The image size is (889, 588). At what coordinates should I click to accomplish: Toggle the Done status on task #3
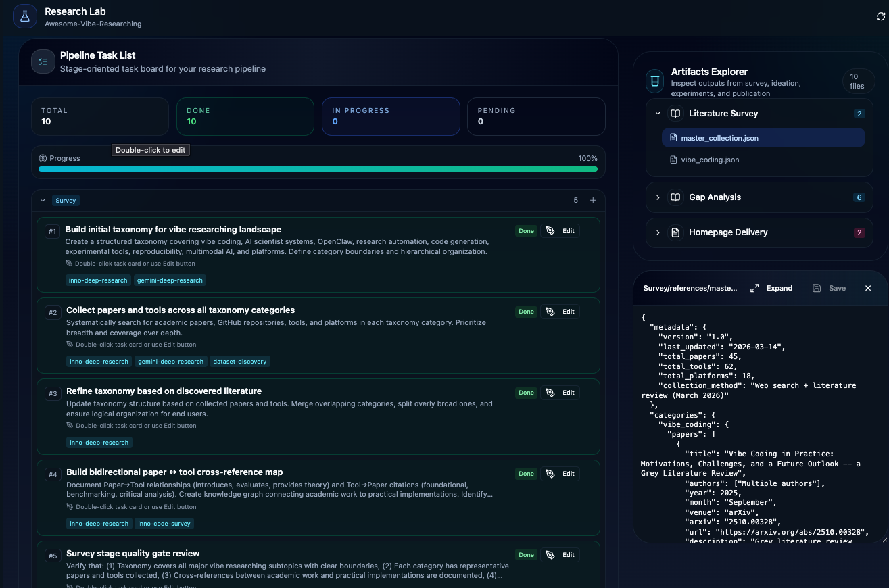526,393
